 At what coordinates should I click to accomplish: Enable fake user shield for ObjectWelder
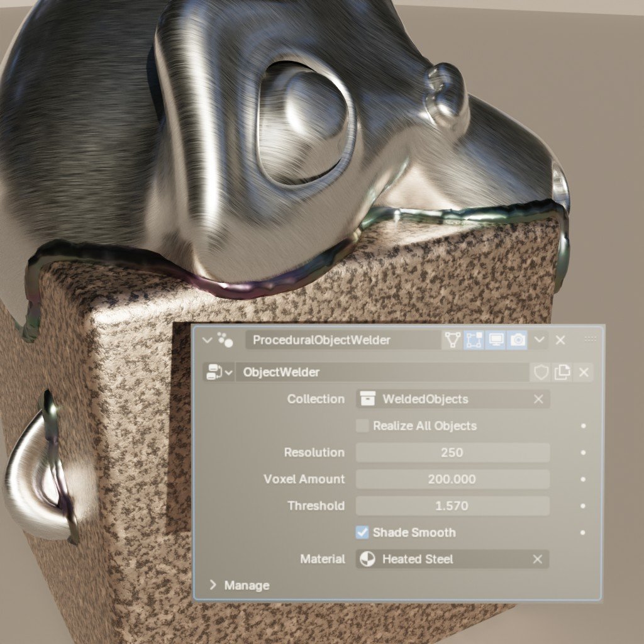(x=540, y=371)
